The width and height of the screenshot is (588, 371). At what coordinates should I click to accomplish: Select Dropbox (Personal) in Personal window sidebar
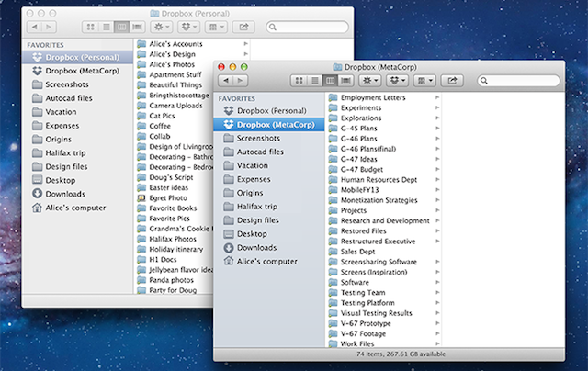coord(77,57)
